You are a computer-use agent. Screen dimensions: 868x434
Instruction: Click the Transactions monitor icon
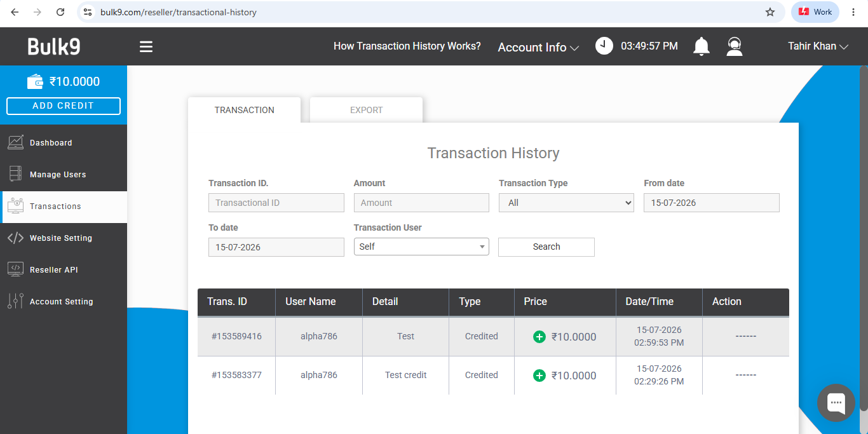(x=16, y=206)
